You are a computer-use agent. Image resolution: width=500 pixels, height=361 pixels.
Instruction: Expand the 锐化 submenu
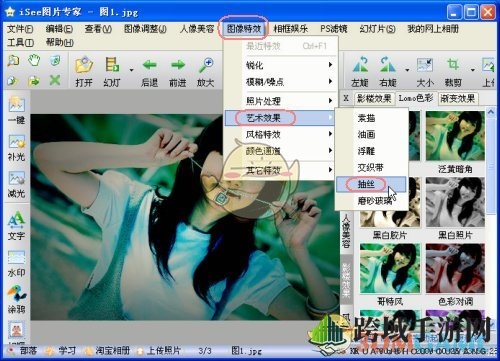(280, 65)
